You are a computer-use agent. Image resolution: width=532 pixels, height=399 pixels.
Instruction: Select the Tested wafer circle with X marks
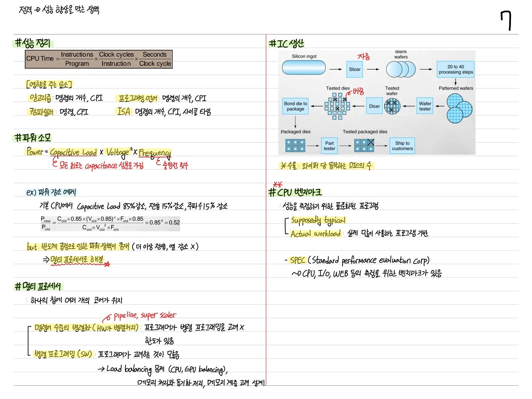coord(392,106)
